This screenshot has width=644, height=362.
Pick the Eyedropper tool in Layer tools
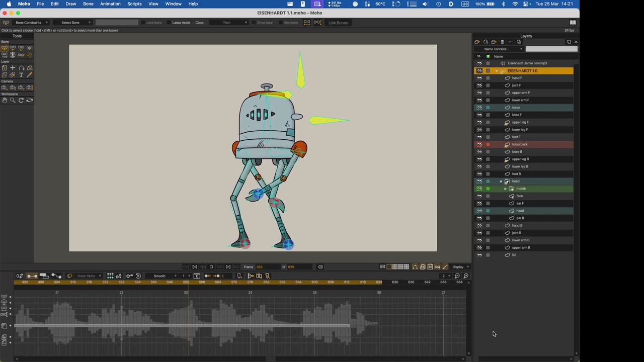[29, 75]
